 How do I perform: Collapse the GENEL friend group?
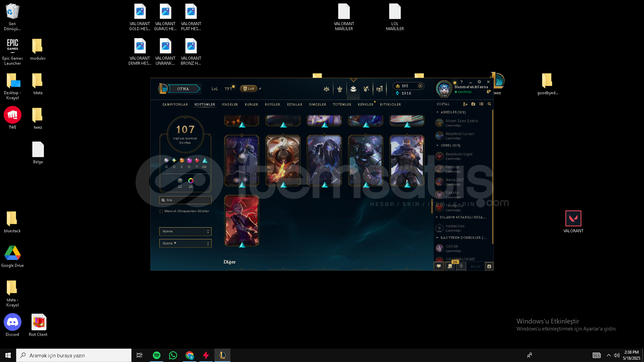(437, 145)
